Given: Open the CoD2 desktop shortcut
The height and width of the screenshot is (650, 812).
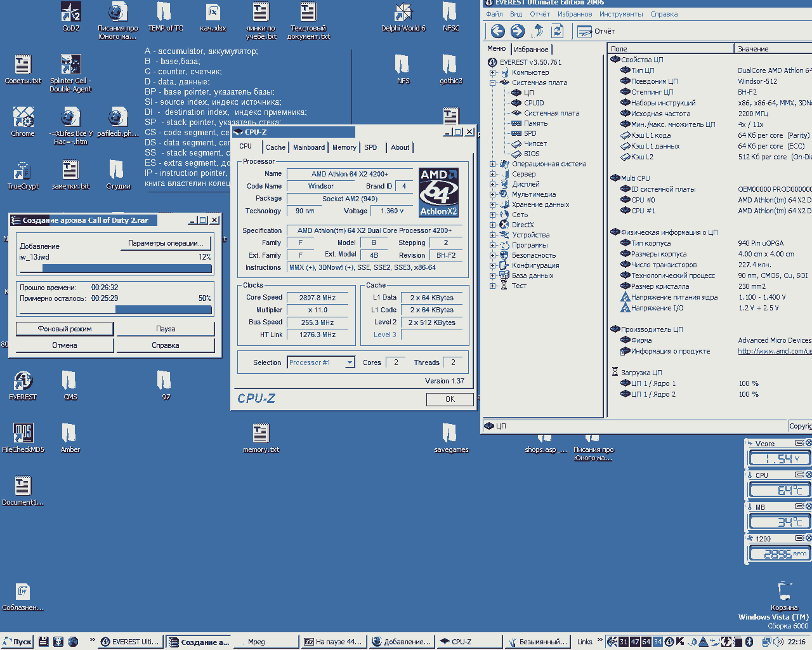Looking at the screenshot, I should pos(70,17).
